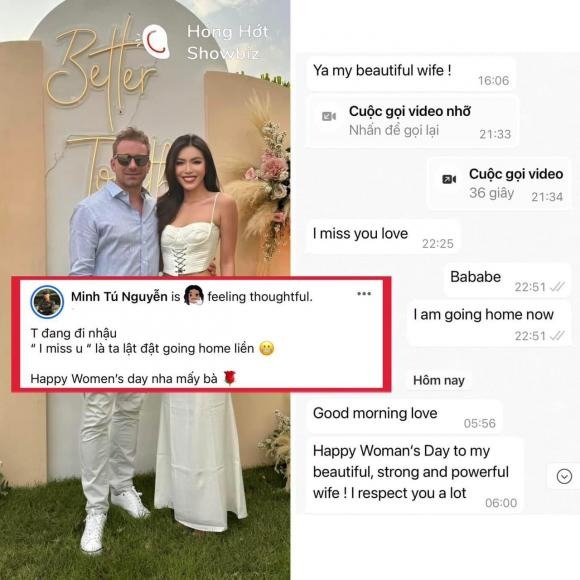Tap the 'Bababe' sent message

pyautogui.click(x=507, y=280)
